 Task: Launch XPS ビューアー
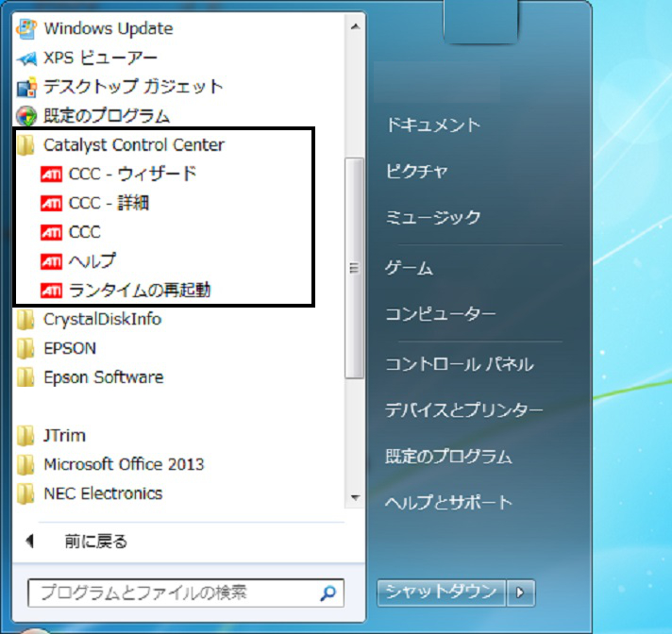101,58
